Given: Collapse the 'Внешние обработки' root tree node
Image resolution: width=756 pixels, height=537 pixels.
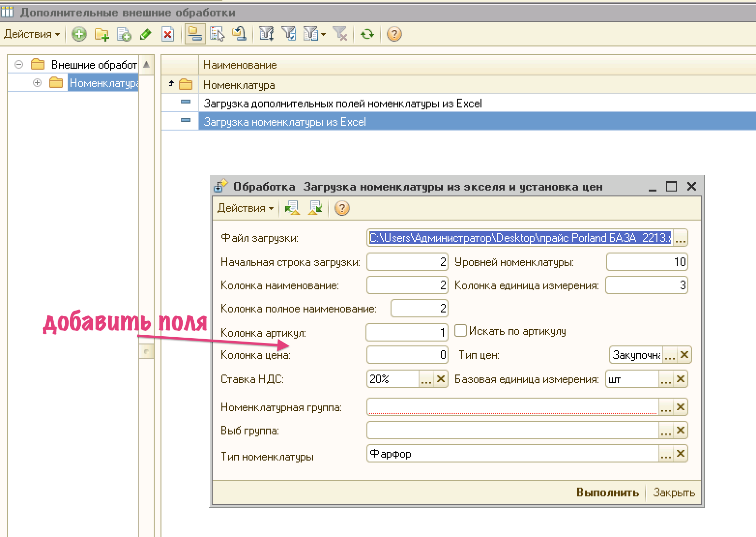Looking at the screenshot, I should click(19, 64).
